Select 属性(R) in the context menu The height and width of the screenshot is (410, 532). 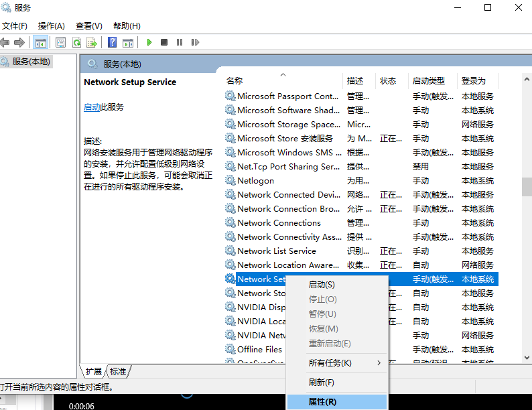point(322,402)
